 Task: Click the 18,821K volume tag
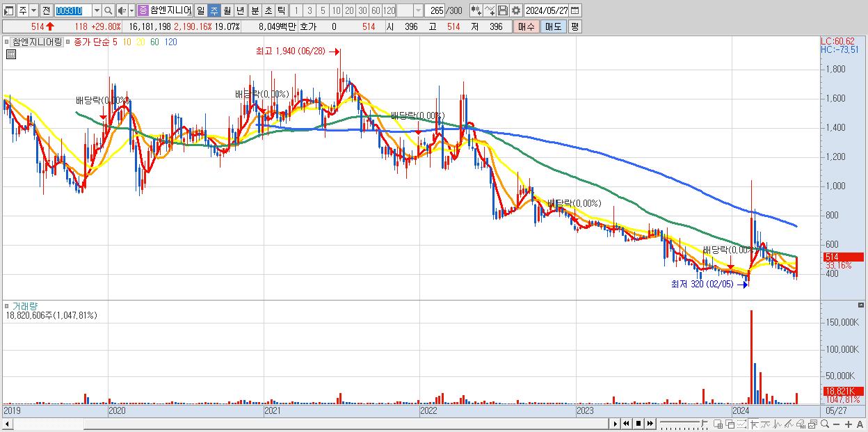click(842, 392)
